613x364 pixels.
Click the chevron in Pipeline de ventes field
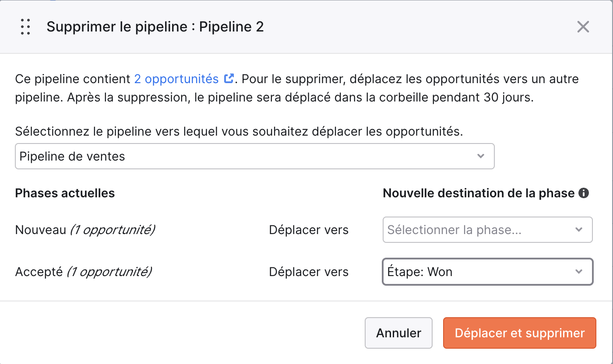(481, 156)
